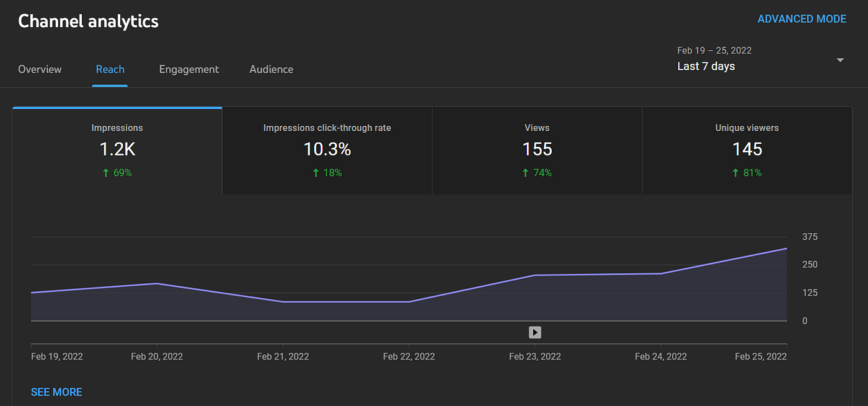The width and height of the screenshot is (868, 406).
Task: Expand the date range dropdown arrow
Action: [840, 60]
